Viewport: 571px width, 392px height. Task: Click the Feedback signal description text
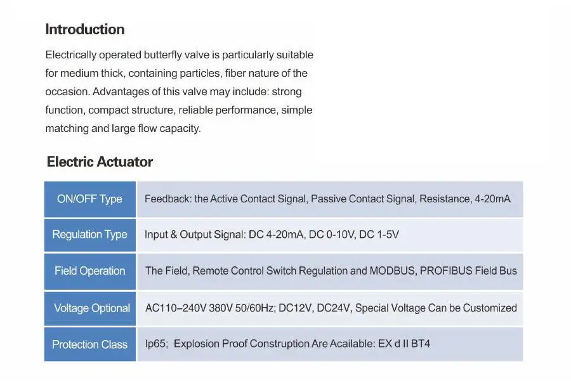(327, 199)
